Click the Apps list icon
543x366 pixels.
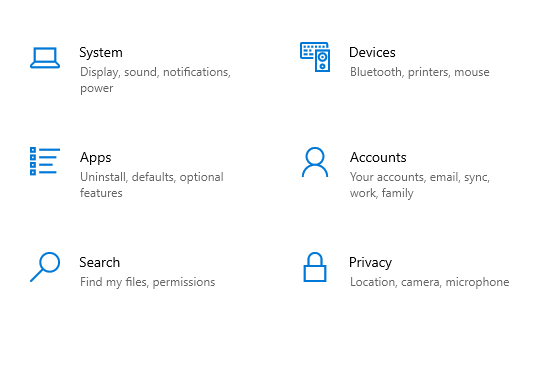click(45, 161)
